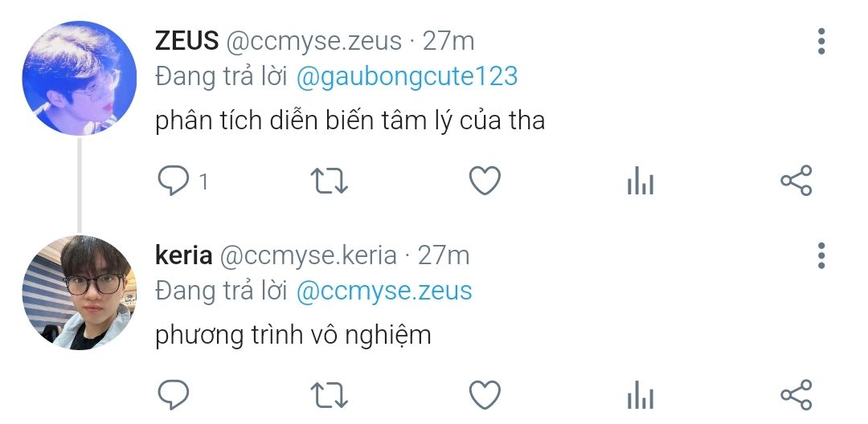Open more options for keria's tweet

pos(821,255)
